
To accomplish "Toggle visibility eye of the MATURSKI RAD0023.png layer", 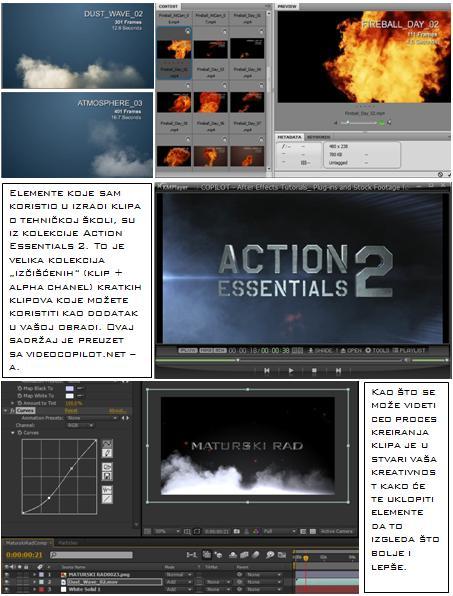I will [6, 574].
